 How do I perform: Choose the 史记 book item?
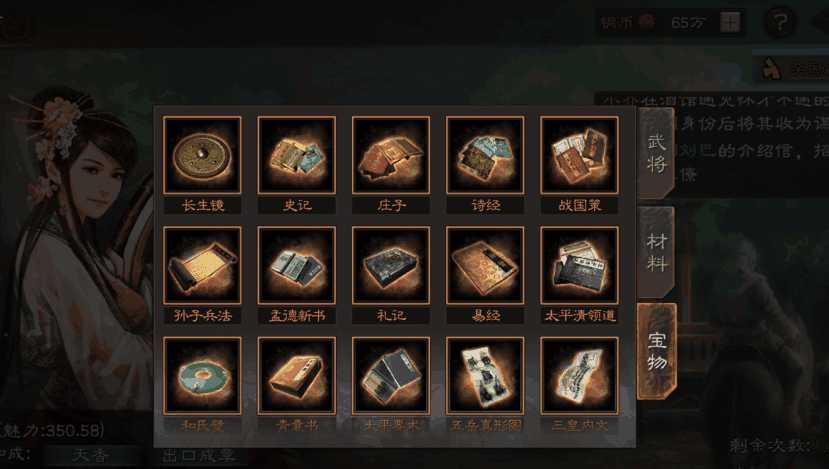(297, 155)
